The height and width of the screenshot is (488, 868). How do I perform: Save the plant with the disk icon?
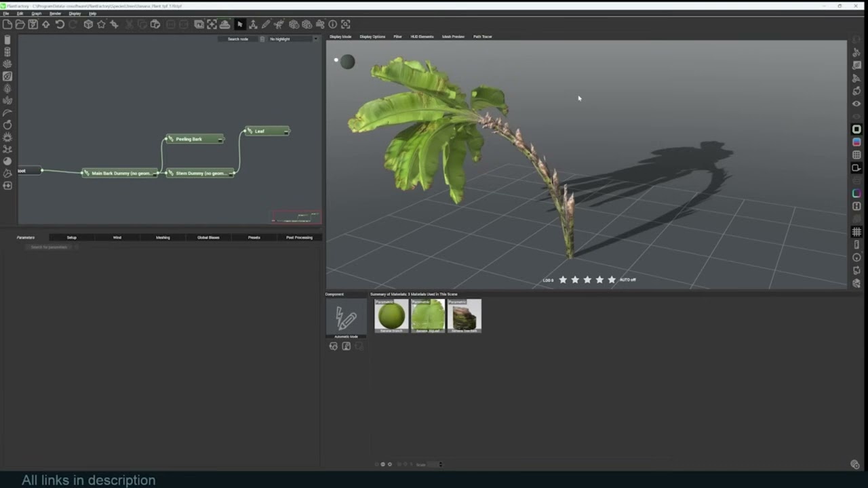click(x=33, y=24)
